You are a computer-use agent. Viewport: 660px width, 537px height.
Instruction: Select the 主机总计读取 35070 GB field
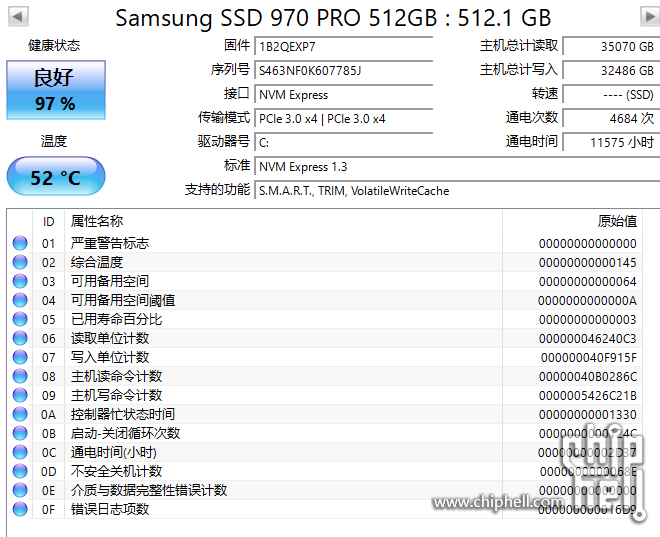click(x=611, y=46)
